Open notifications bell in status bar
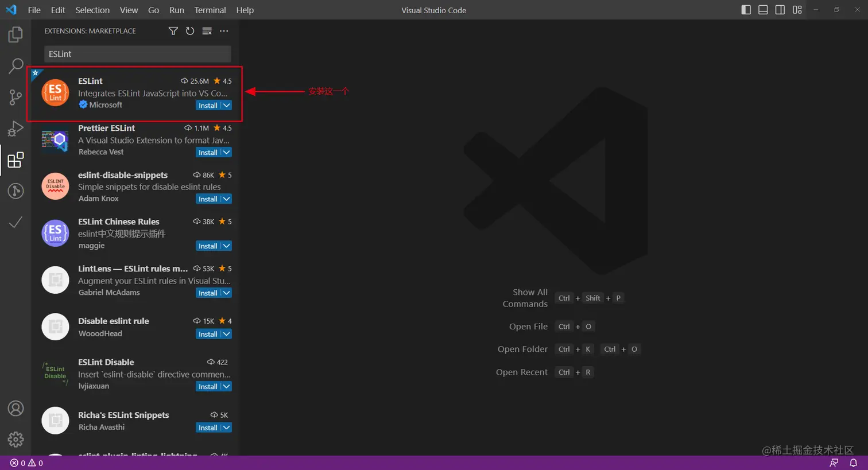Image resolution: width=868 pixels, height=470 pixels. click(854, 463)
